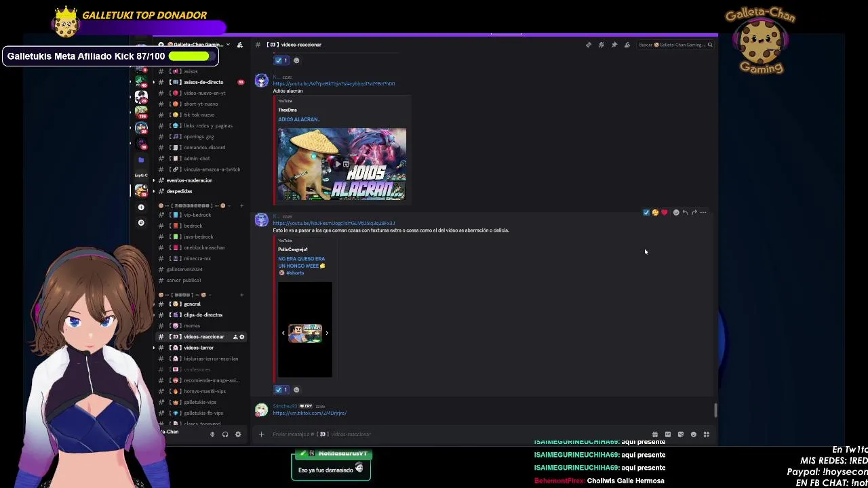Click the chat scrollbar thumb
This screenshot has height=488, width=868.
pyautogui.click(x=715, y=410)
